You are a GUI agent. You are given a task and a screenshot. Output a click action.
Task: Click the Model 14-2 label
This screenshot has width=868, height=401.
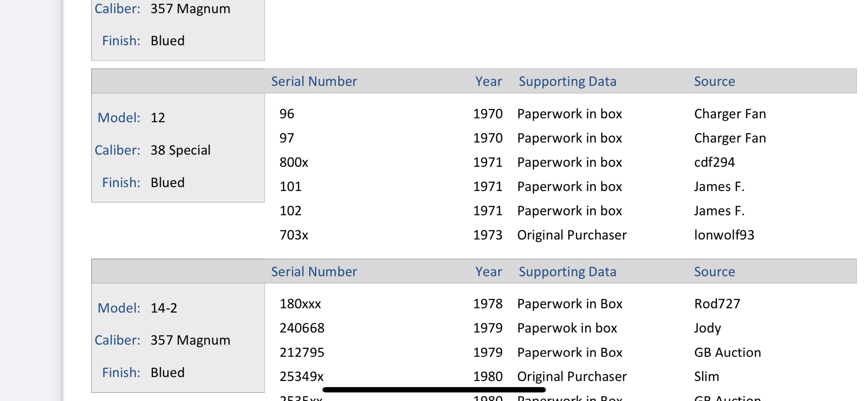[138, 308]
